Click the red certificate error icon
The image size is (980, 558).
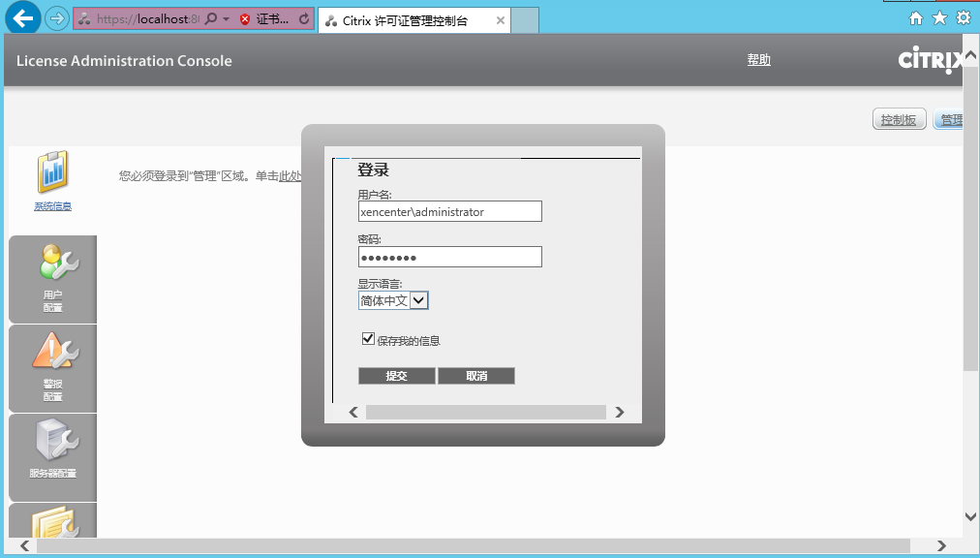(x=245, y=19)
